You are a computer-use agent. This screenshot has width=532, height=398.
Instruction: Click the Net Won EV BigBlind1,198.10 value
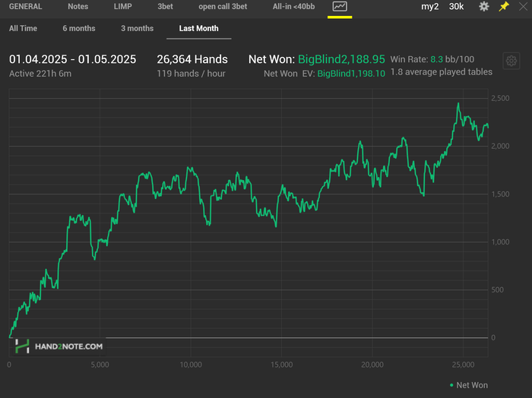(x=351, y=74)
